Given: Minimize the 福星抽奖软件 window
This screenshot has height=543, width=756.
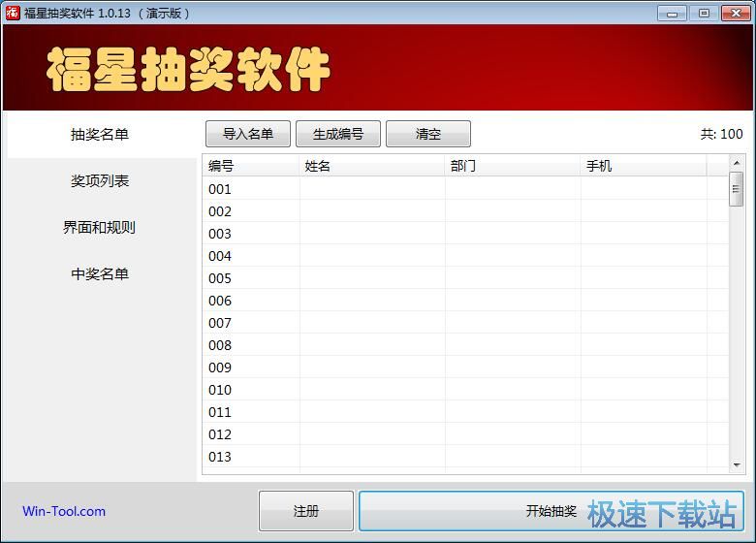Looking at the screenshot, I should pos(672,13).
